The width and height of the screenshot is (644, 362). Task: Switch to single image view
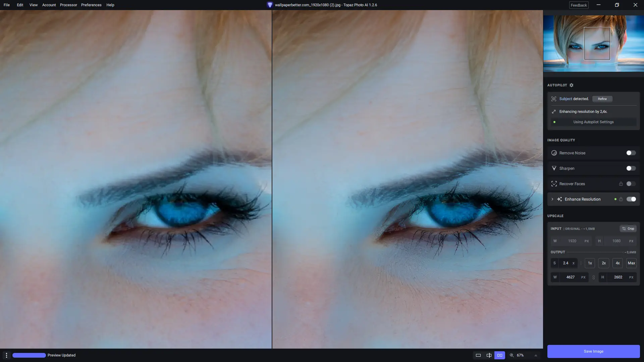coord(478,355)
